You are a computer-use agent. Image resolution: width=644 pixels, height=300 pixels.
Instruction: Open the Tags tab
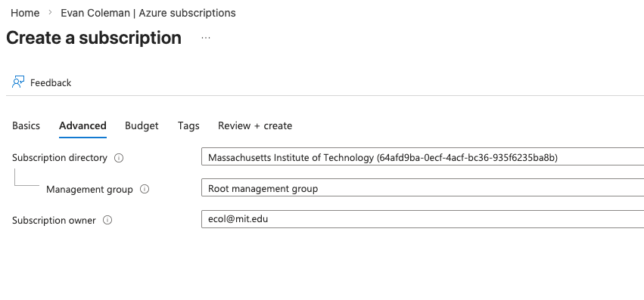(188, 125)
